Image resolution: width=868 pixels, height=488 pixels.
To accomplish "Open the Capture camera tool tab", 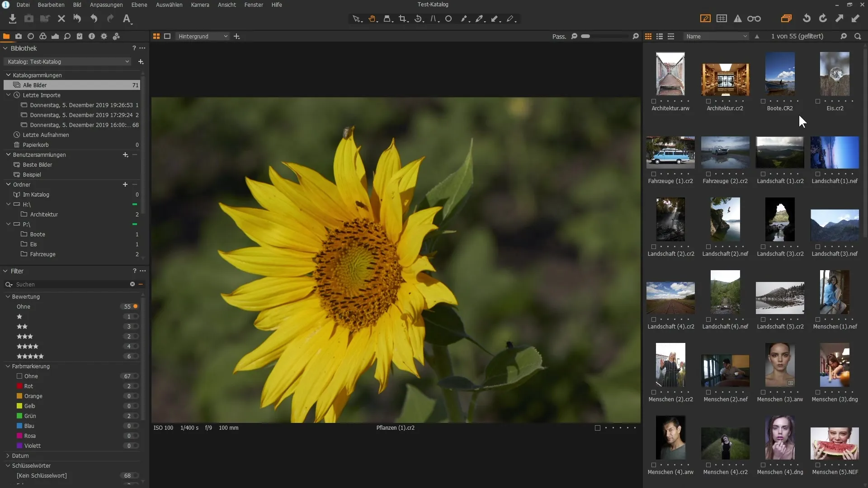I will click(19, 36).
